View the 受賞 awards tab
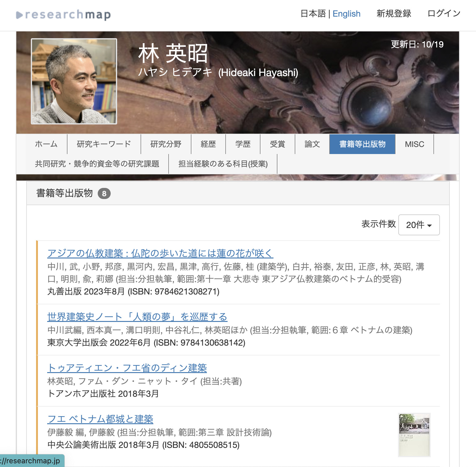 (277, 144)
